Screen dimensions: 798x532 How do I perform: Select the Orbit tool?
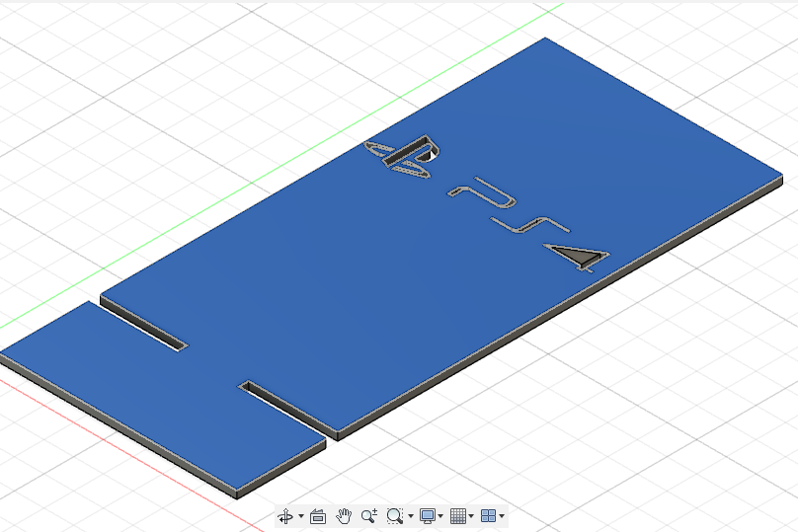click(x=285, y=516)
